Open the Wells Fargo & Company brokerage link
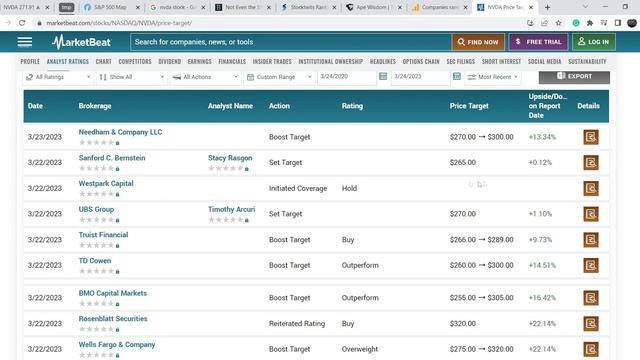This screenshot has width=640, height=360. coord(117,345)
